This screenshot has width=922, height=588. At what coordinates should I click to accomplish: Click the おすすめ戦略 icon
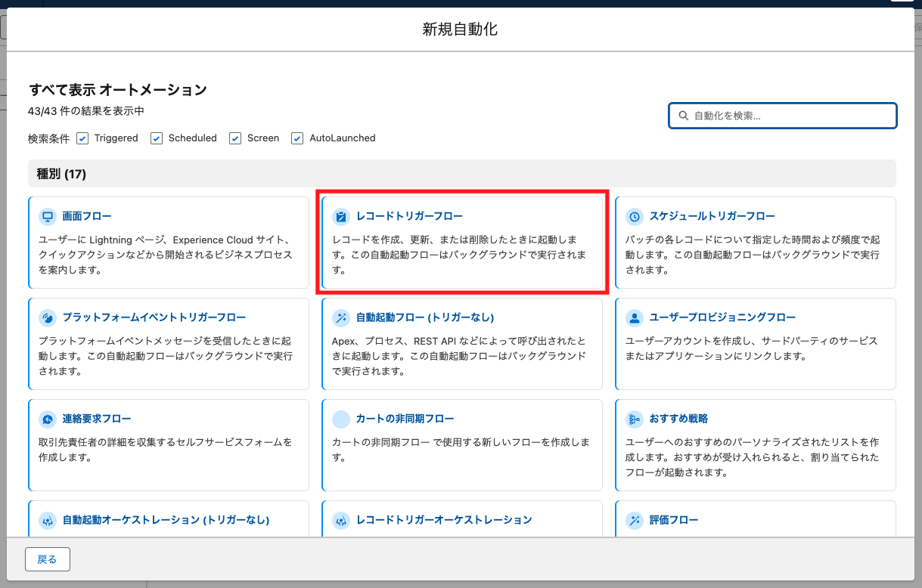click(635, 419)
